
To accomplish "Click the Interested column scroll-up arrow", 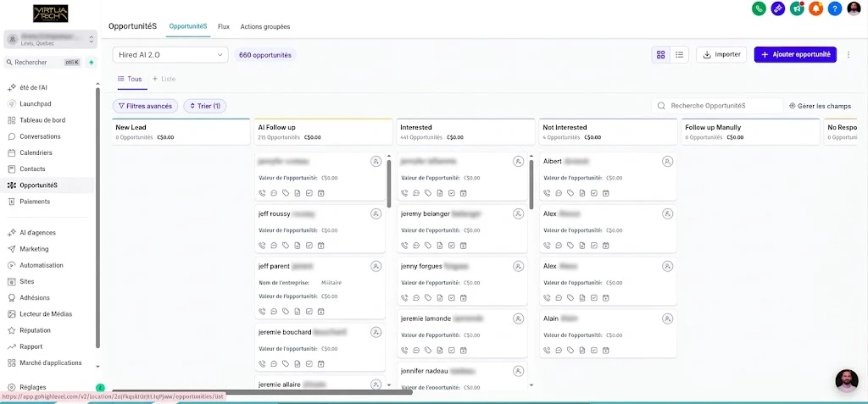I will point(531,157).
